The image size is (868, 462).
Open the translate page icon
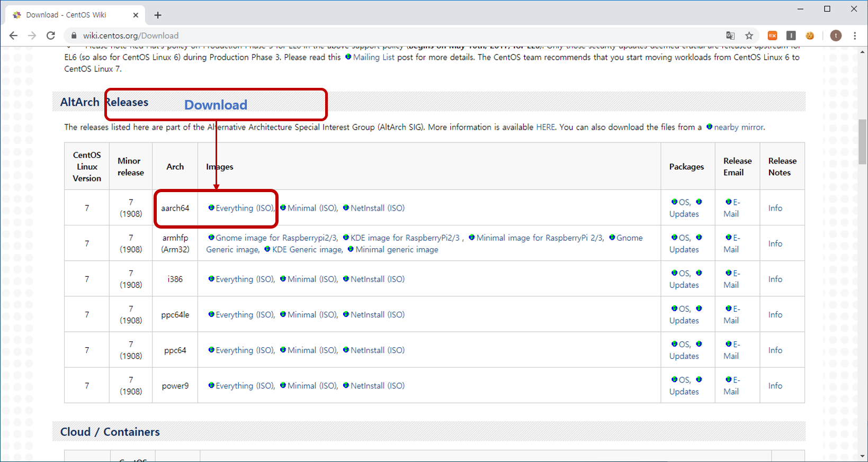pos(730,35)
